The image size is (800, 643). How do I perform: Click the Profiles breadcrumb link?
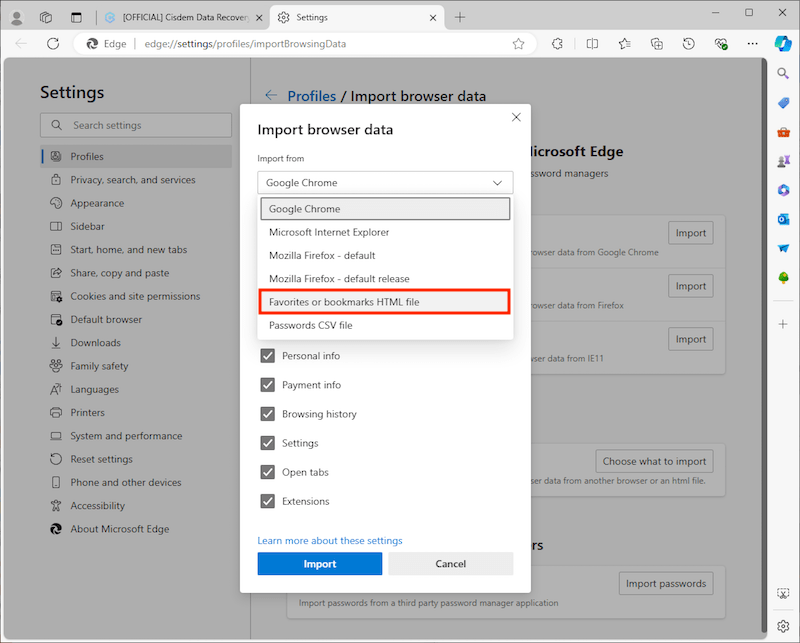coord(312,96)
